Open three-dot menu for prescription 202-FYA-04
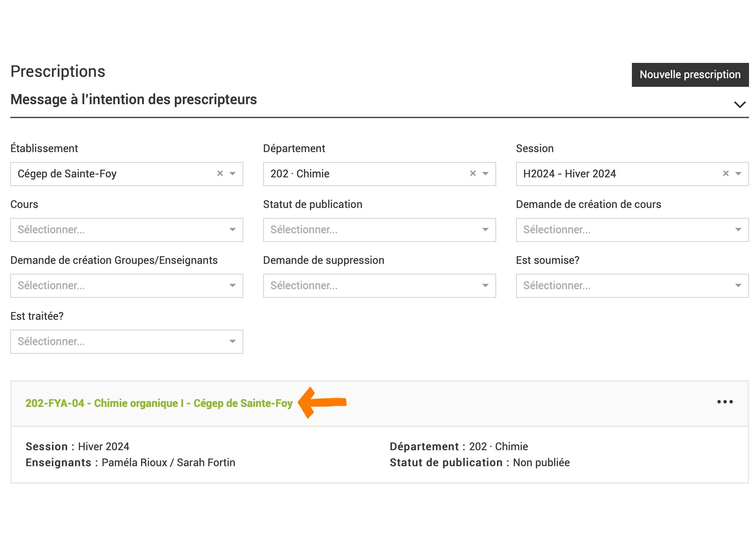The width and height of the screenshot is (756, 559). click(x=724, y=402)
